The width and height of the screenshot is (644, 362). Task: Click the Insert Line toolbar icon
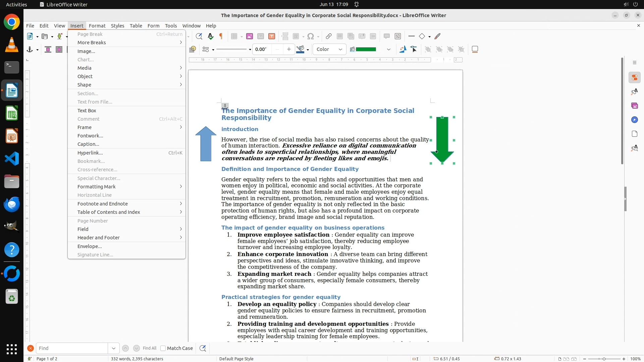click(412, 36)
